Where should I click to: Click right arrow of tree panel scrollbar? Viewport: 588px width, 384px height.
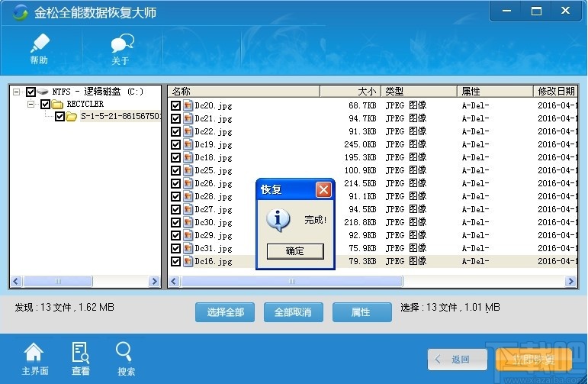pyautogui.click(x=154, y=281)
